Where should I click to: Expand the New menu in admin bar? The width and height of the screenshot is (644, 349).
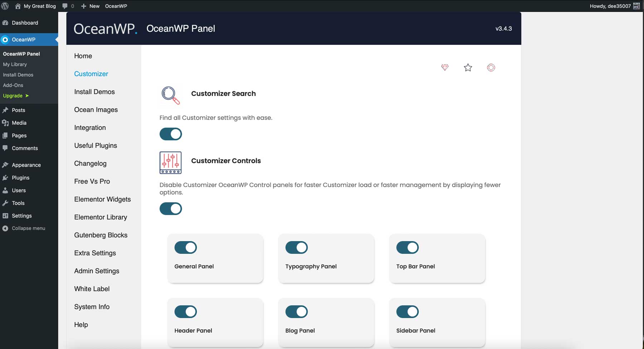[x=90, y=6]
